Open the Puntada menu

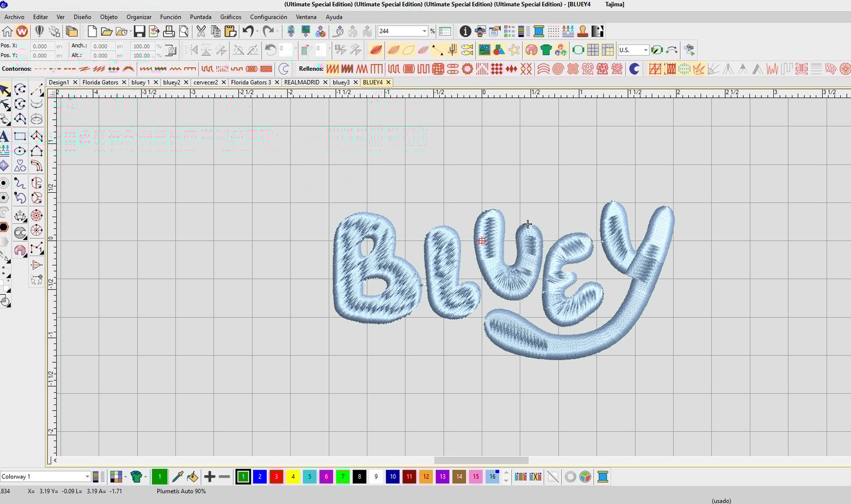click(x=200, y=17)
